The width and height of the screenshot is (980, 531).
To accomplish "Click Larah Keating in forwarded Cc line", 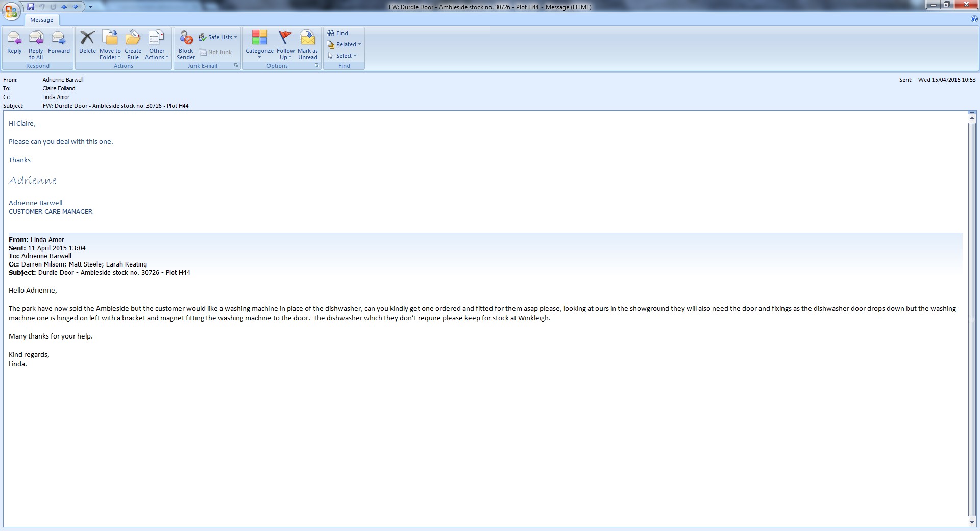I will tap(127, 264).
